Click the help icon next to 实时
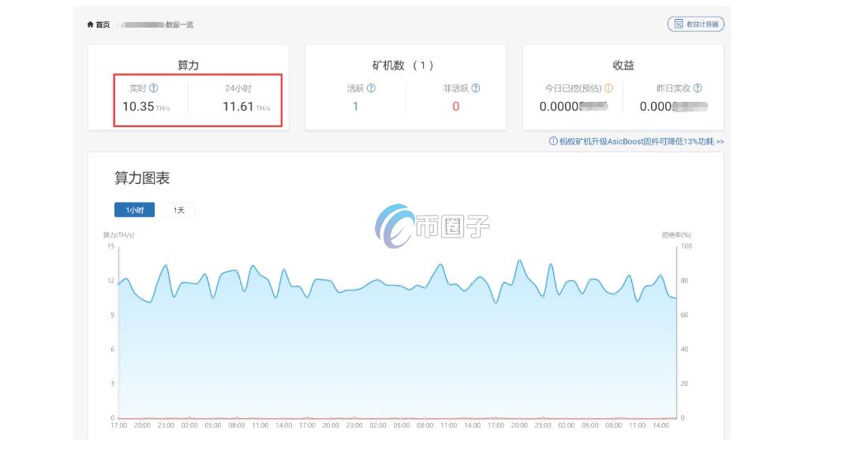 click(x=154, y=88)
